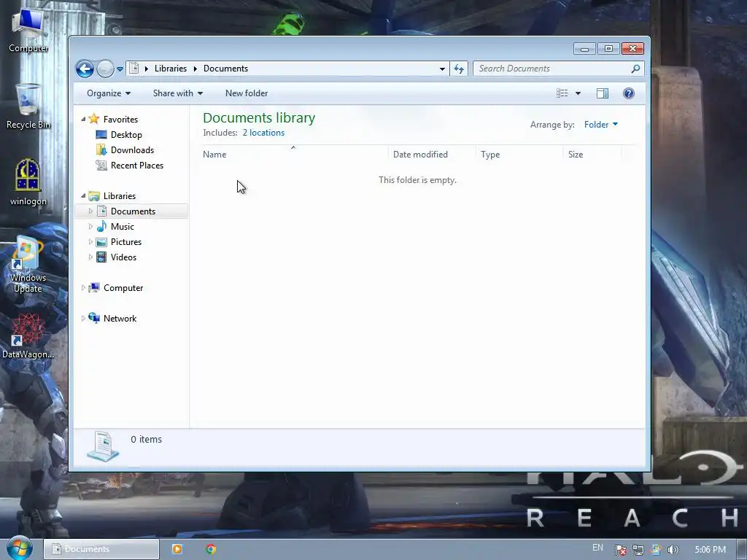Open Desktop under Favorites
The width and height of the screenshot is (747, 560).
pos(126,135)
